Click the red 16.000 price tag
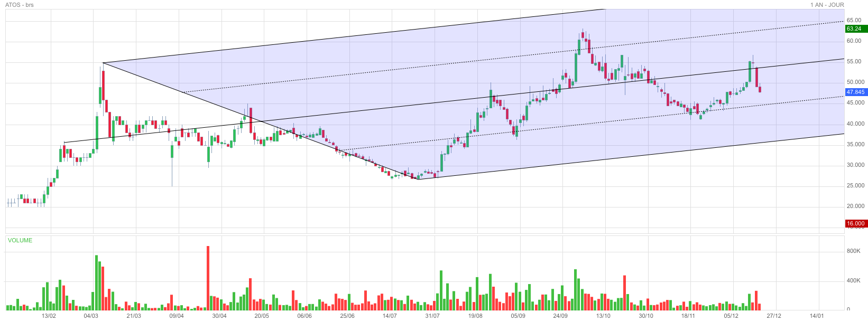 (x=856, y=223)
